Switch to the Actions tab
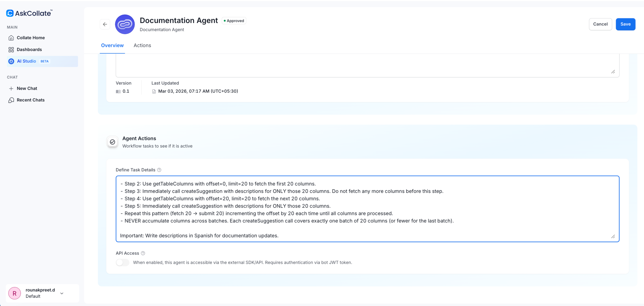644x306 pixels. 142,45
